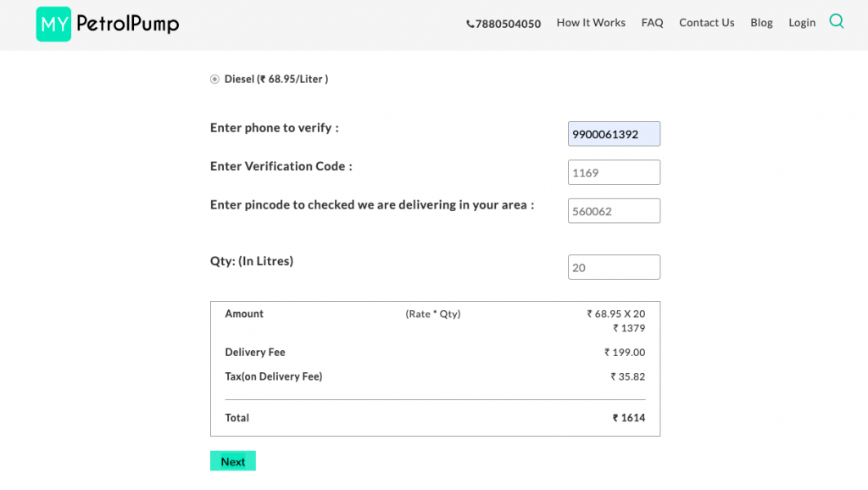Screen dimensions: 868x490
Task: Click the verification code input field
Action: point(614,172)
